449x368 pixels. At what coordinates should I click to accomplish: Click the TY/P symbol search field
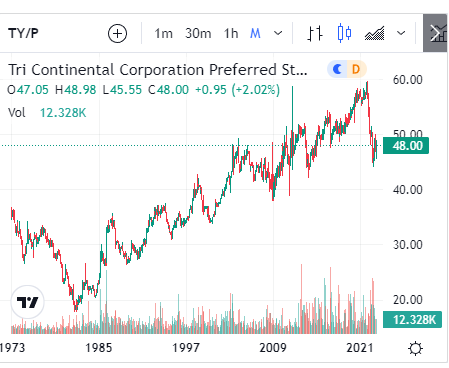pos(23,33)
